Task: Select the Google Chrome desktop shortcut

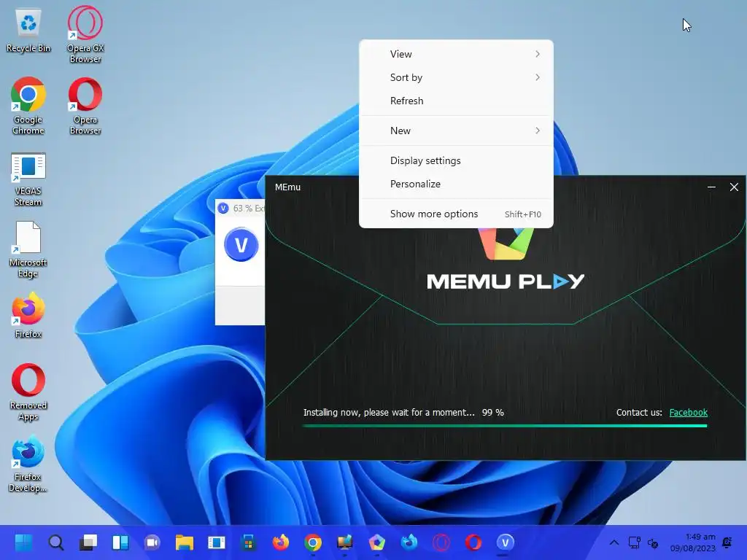Action: (28, 106)
